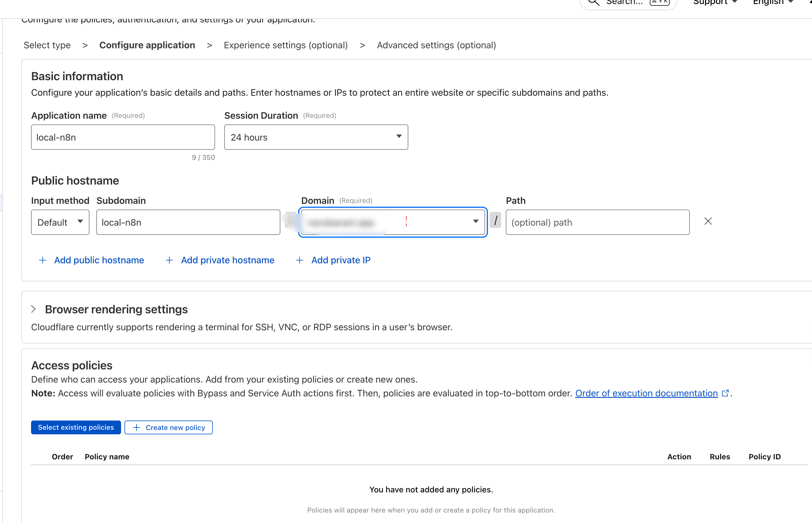Click plus icon beside Add public hostname
This screenshot has width=812, height=522.
point(42,260)
